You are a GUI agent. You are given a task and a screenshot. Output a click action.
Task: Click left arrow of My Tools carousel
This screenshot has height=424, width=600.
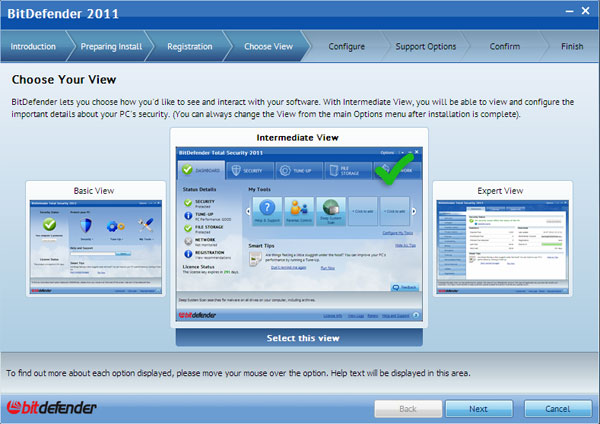coord(248,211)
